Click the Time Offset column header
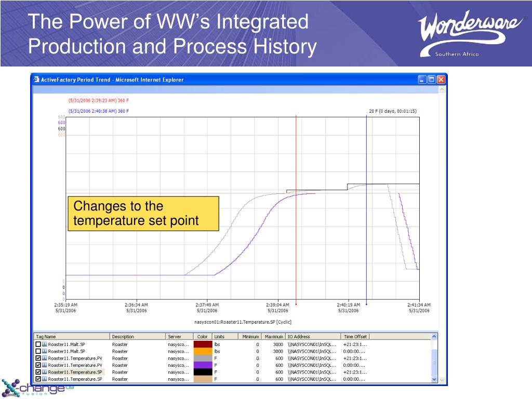Image resolution: width=532 pixels, height=399 pixels. point(355,337)
